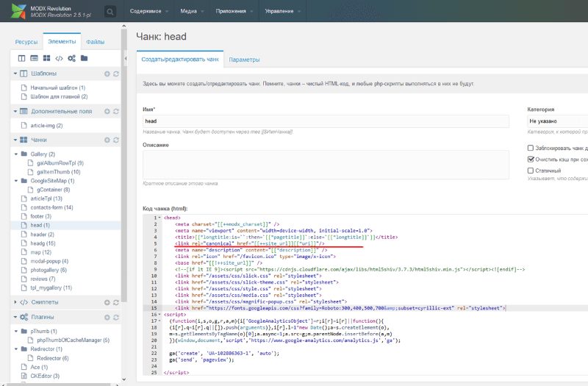The height and width of the screenshot is (386, 588).
Task: Add a new snippet via plus in Сниппеты
Action: coord(107,302)
